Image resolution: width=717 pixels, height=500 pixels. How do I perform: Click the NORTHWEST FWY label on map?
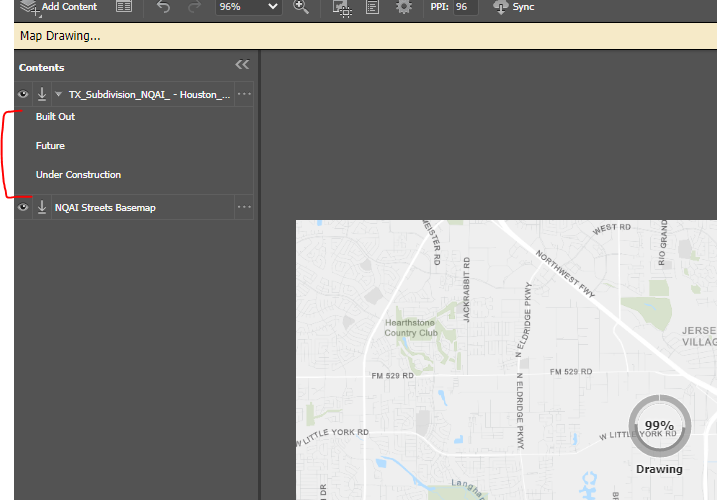(x=565, y=274)
